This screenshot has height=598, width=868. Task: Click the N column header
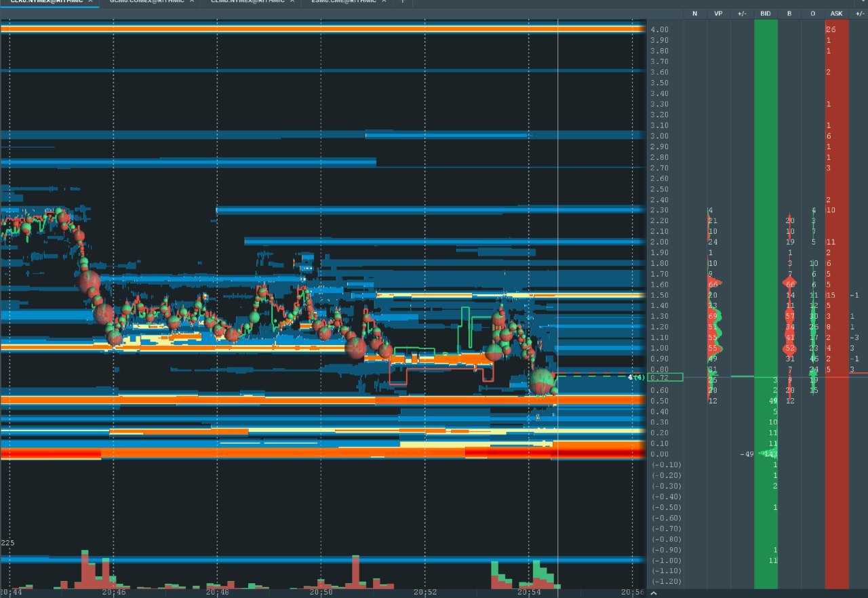694,14
